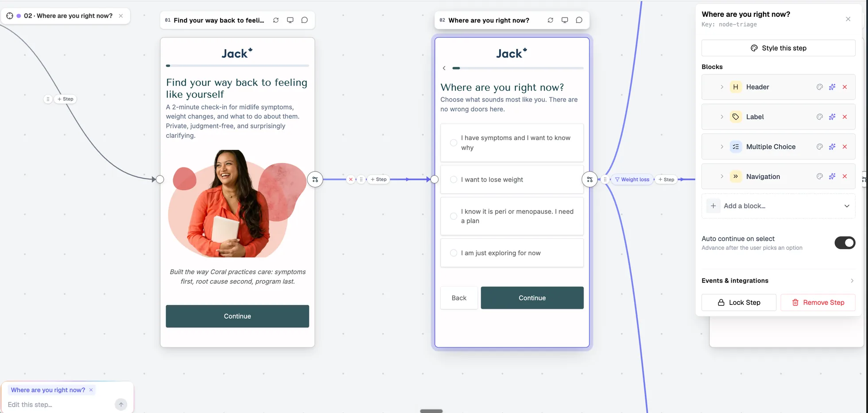Viewport: 868px width, 413px height.
Task: Style the Header block with palette icon
Action: click(x=820, y=87)
